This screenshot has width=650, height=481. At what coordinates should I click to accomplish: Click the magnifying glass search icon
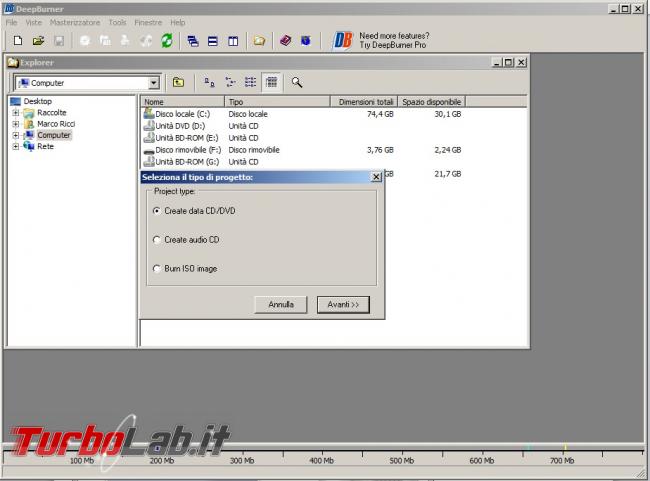[x=297, y=82]
